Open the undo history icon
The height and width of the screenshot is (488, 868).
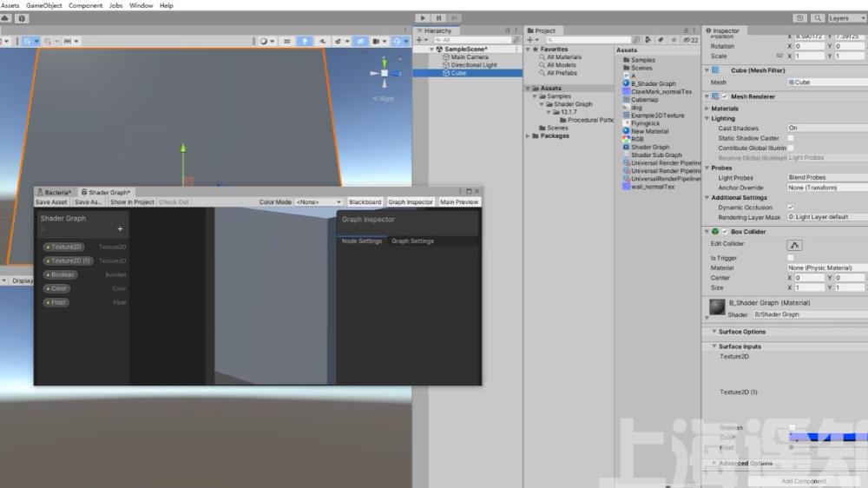coord(800,18)
